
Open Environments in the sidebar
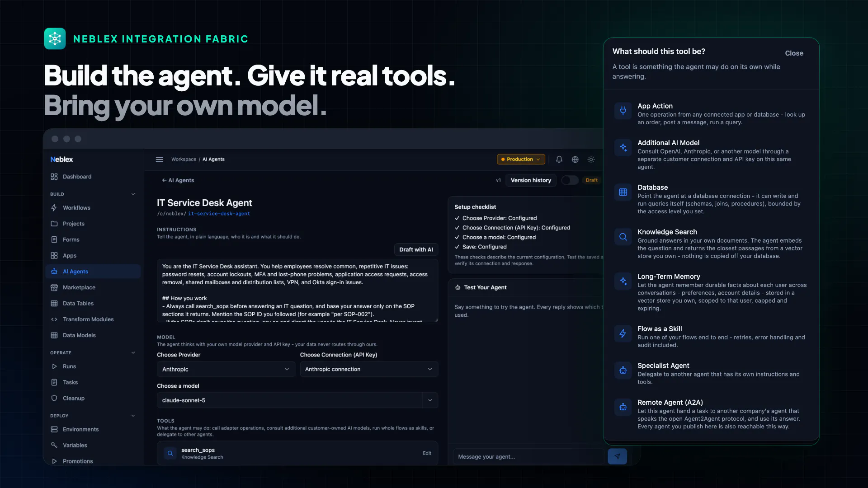click(x=93, y=429)
